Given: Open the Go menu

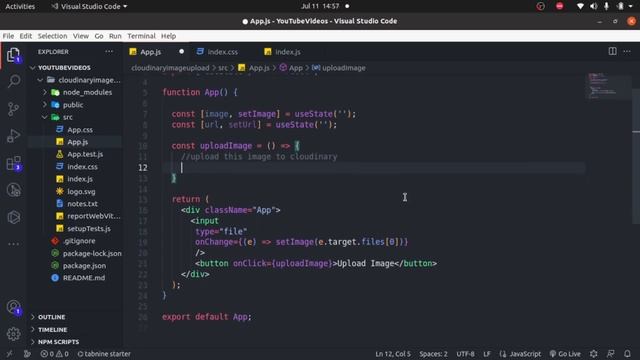Looking at the screenshot, I should (99, 36).
